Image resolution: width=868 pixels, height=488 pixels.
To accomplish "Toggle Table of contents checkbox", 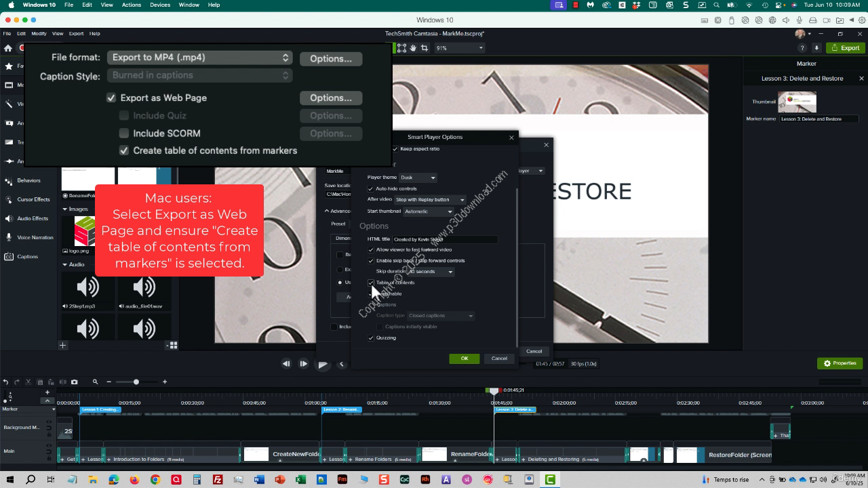I will pyautogui.click(x=370, y=283).
